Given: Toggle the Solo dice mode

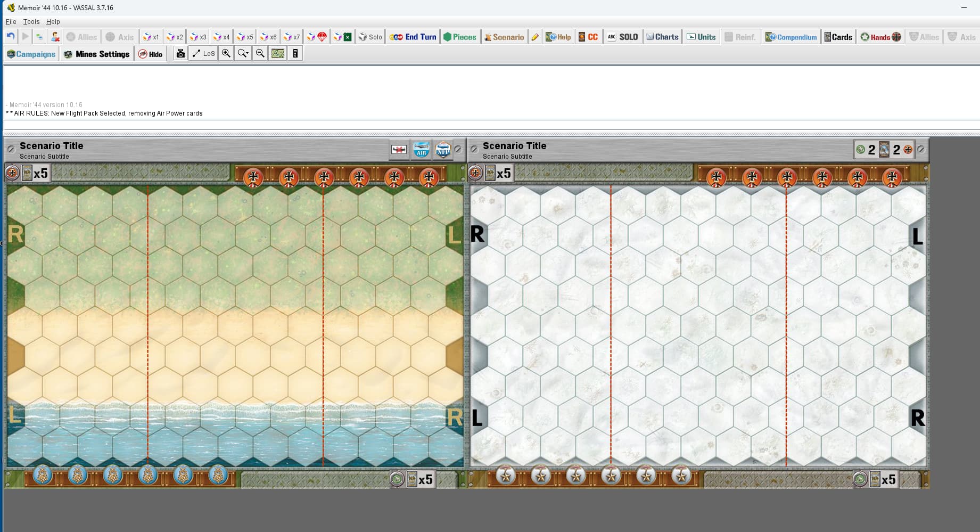Looking at the screenshot, I should [x=370, y=37].
